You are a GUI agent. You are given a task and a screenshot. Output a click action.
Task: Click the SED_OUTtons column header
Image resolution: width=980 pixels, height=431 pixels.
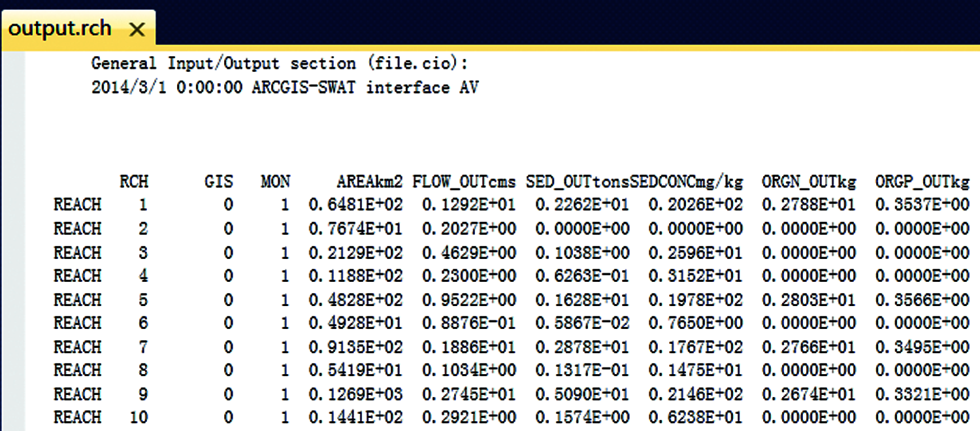pyautogui.click(x=578, y=181)
